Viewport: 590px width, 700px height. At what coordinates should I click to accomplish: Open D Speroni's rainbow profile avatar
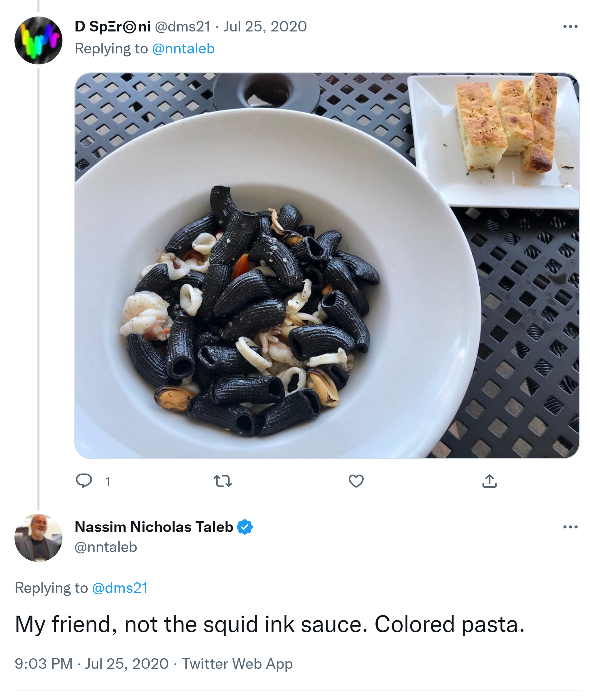pos(38,40)
